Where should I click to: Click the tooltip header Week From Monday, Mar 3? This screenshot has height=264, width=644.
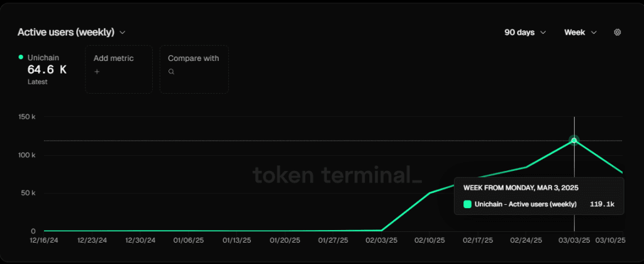coord(521,187)
